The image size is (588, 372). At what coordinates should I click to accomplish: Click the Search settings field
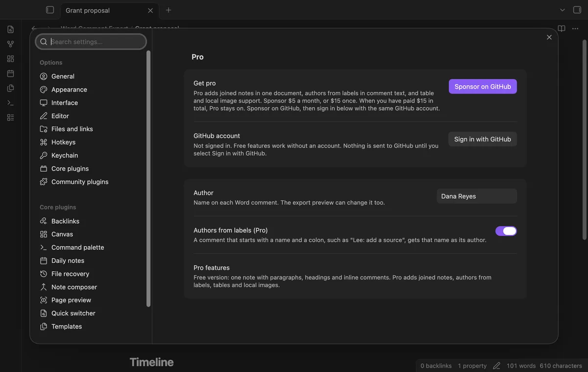[x=91, y=42]
